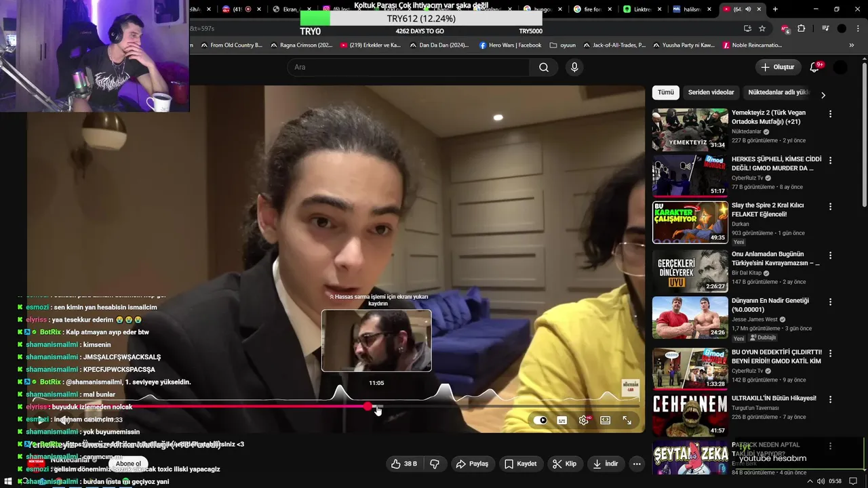
Task: Open the three-dot more actions under video
Action: tap(636, 464)
